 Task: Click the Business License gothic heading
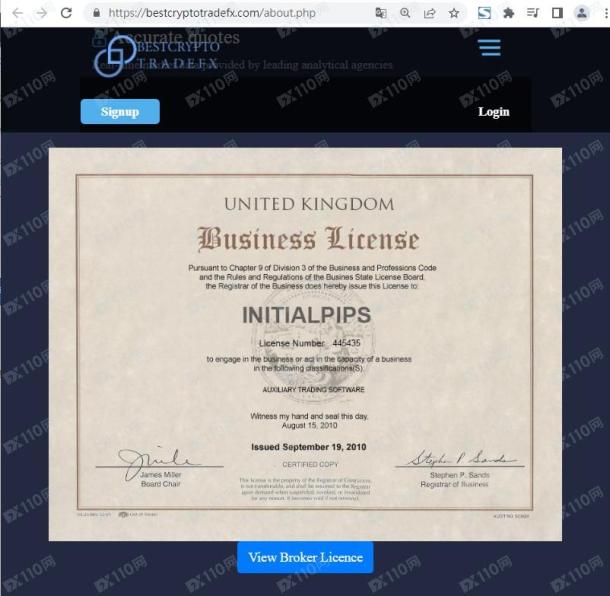(x=309, y=239)
